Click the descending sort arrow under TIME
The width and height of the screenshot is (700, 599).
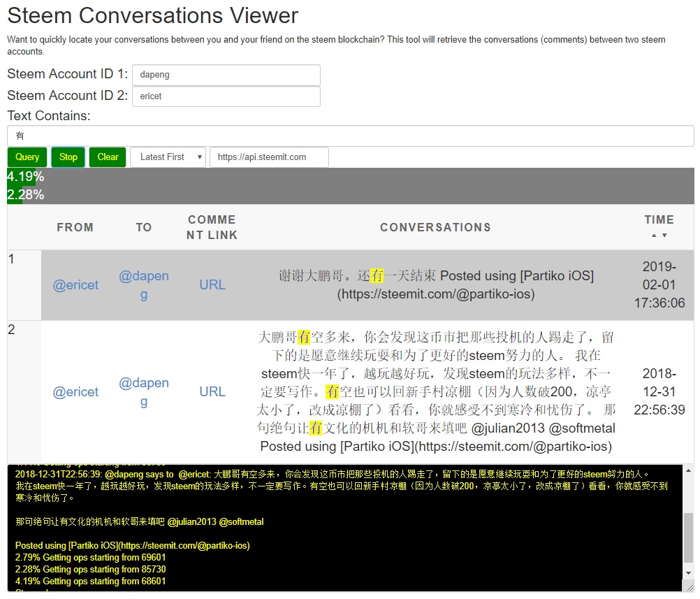(664, 236)
